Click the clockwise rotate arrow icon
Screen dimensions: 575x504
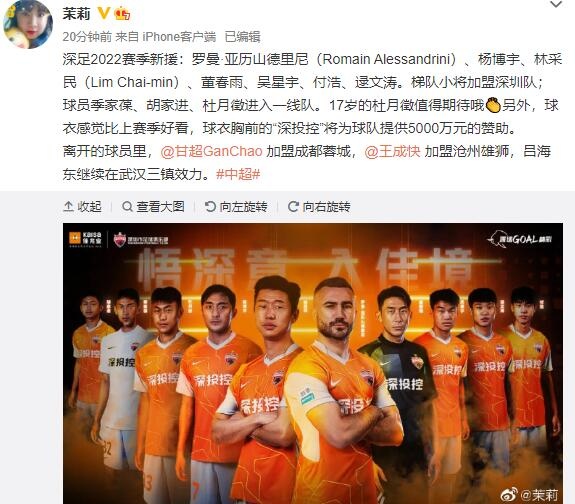293,207
